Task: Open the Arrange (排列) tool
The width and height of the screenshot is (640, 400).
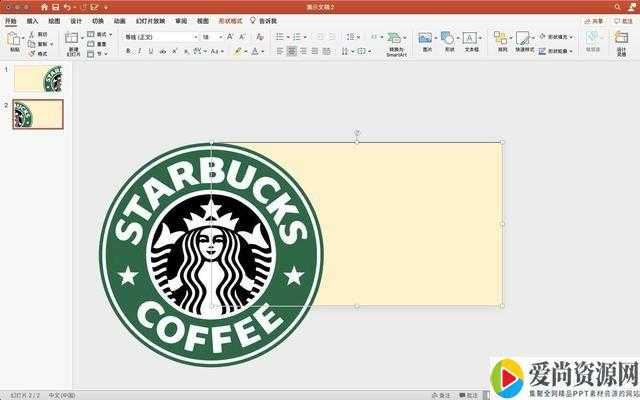Action: (502, 39)
